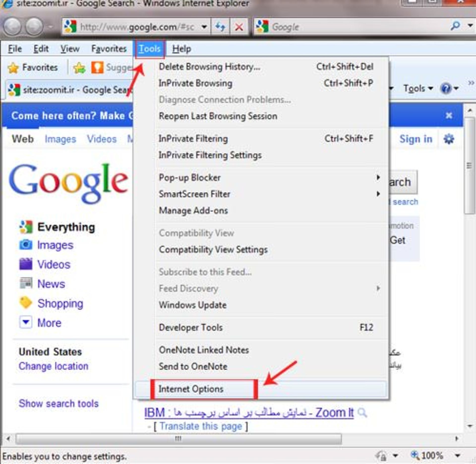476x464 pixels.
Task: Open the Help icon dropdown arrow
Action: [456, 88]
